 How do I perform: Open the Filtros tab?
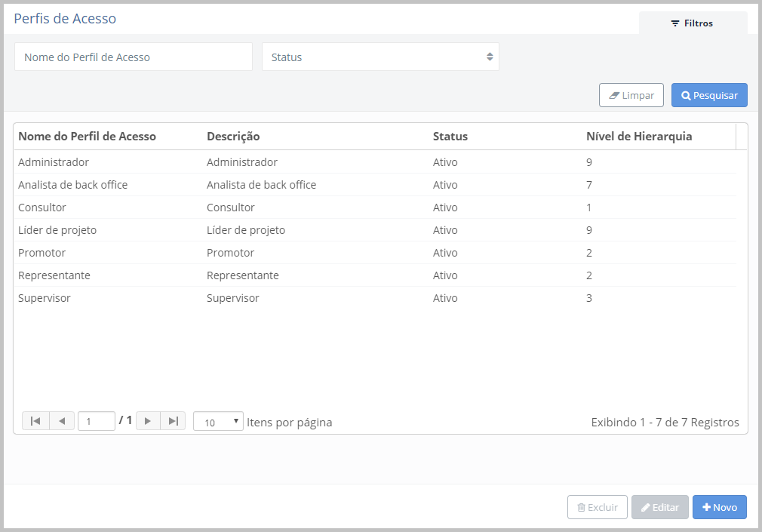(693, 23)
